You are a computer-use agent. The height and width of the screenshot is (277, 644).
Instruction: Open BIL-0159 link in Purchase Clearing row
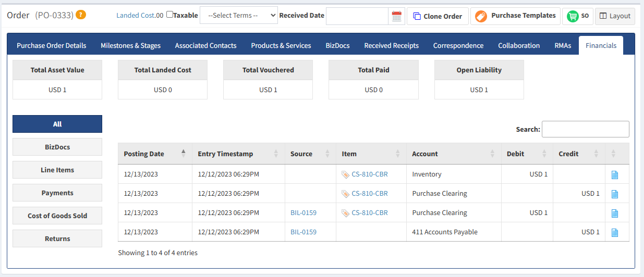pyautogui.click(x=303, y=212)
